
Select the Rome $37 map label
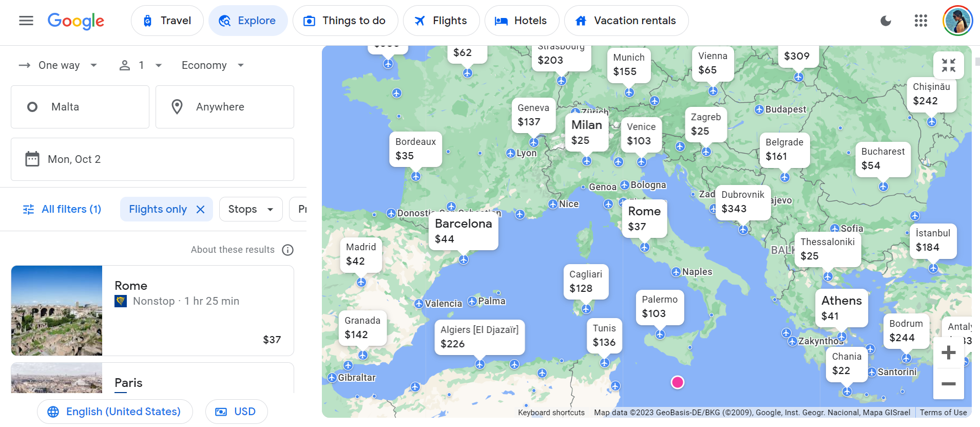tap(644, 219)
